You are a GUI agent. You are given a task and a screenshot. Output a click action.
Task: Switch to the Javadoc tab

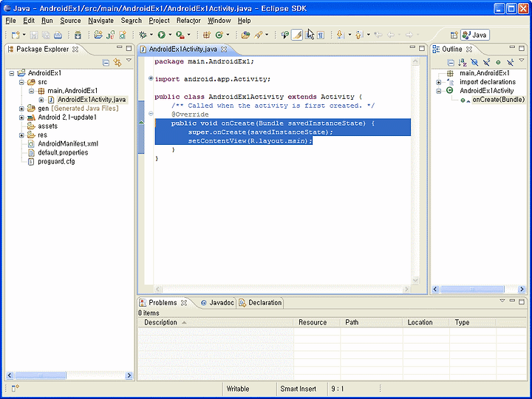(217, 303)
